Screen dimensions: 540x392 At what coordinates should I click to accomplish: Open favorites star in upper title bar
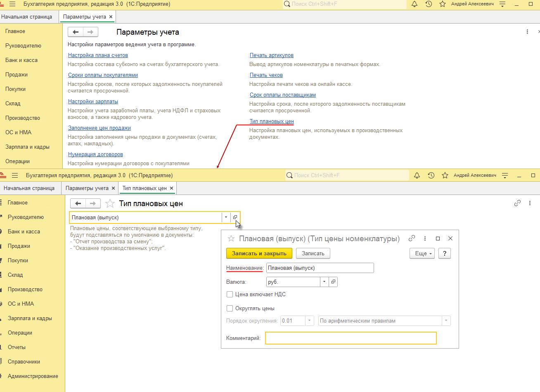443,4
